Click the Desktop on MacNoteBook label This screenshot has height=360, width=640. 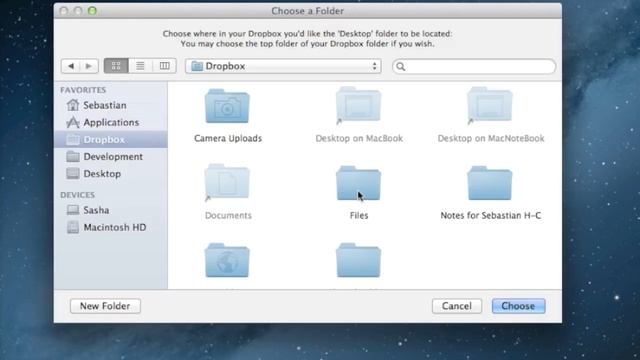[x=491, y=138]
